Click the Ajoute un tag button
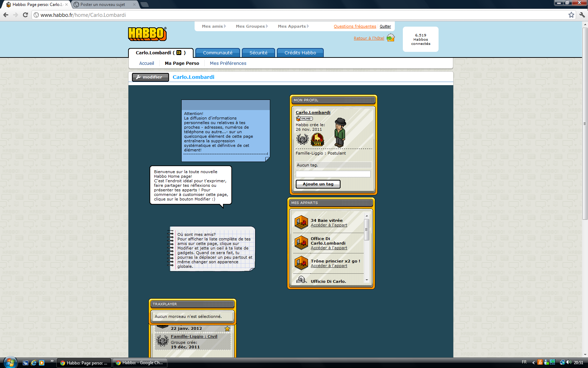This screenshot has width=588, height=368. 318,184
